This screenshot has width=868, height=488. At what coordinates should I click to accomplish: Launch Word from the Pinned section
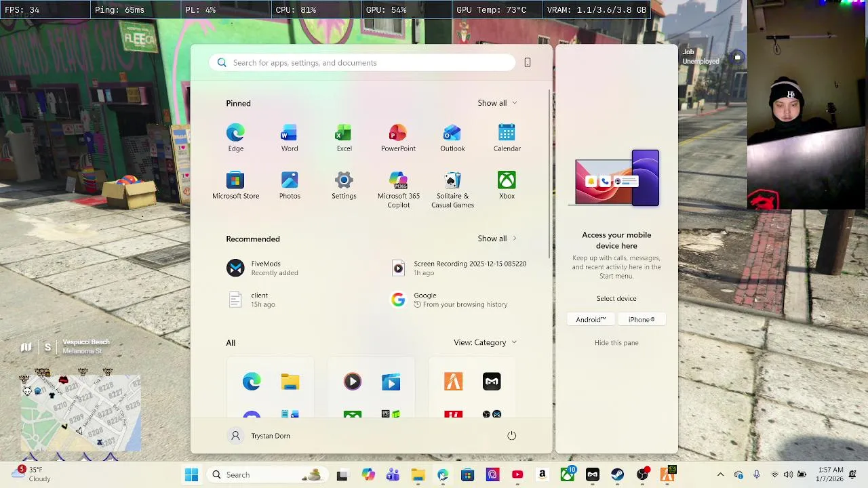[x=290, y=138]
